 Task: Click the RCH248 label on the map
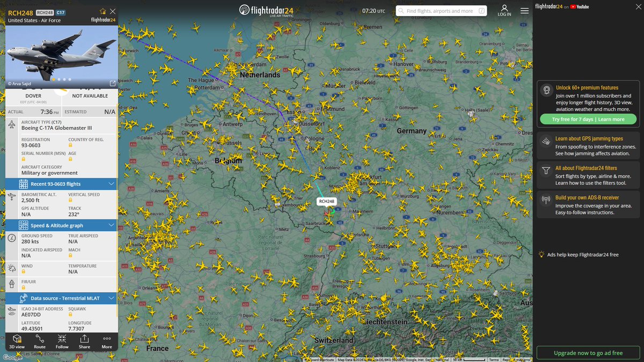pyautogui.click(x=326, y=202)
